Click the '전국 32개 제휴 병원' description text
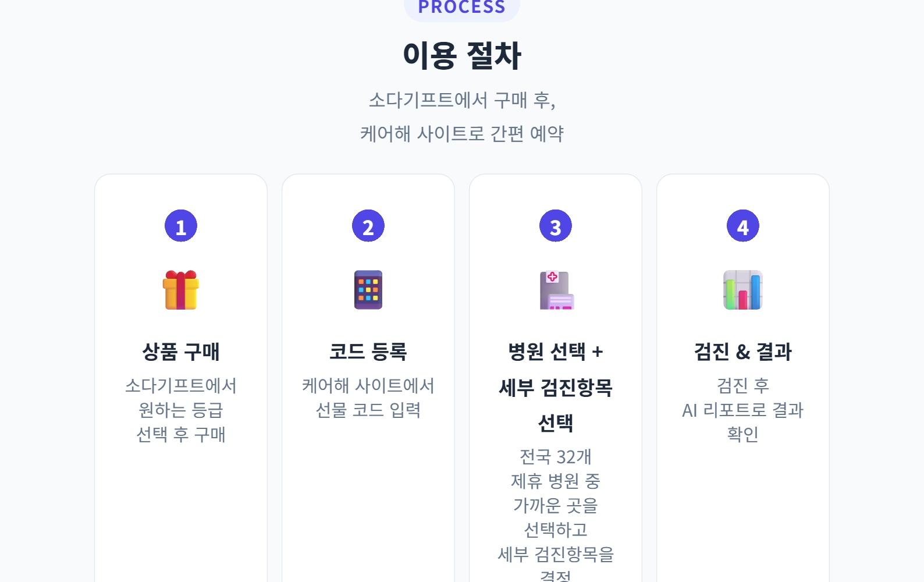The image size is (924, 582). point(556,469)
